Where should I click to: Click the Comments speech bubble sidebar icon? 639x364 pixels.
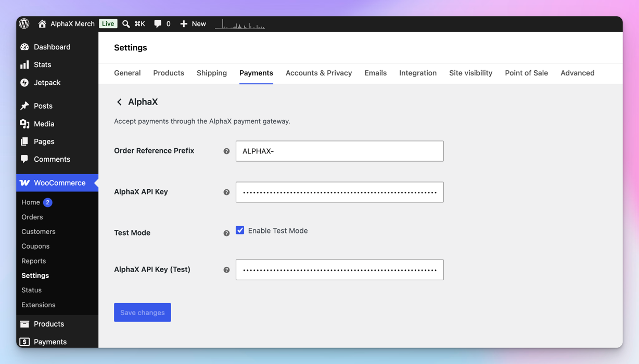24,159
